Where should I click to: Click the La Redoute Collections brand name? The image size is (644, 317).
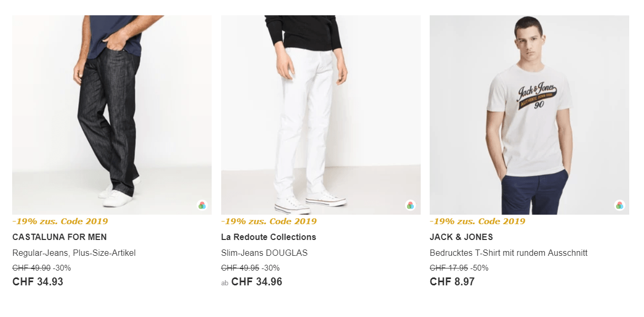[x=268, y=237]
